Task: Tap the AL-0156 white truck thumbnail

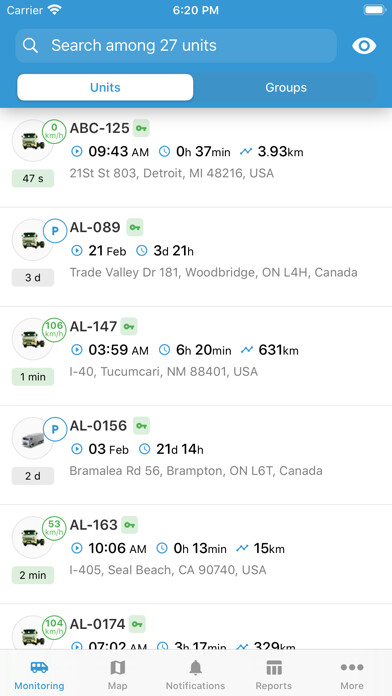Action: pos(33,439)
